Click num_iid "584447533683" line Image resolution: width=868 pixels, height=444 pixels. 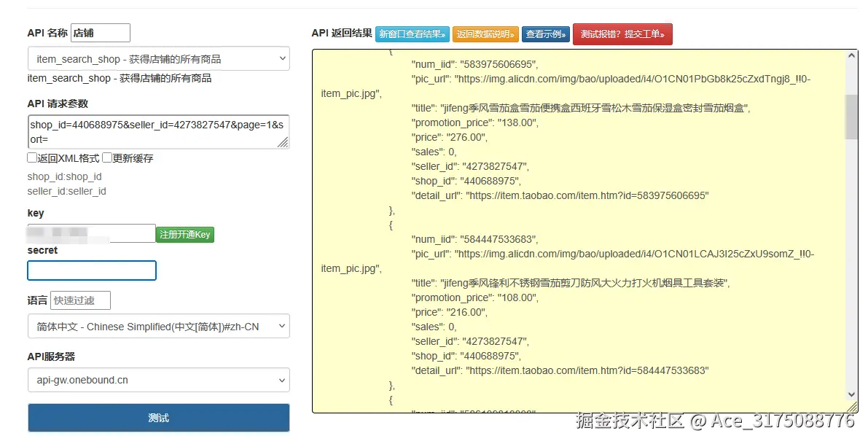pyautogui.click(x=474, y=239)
